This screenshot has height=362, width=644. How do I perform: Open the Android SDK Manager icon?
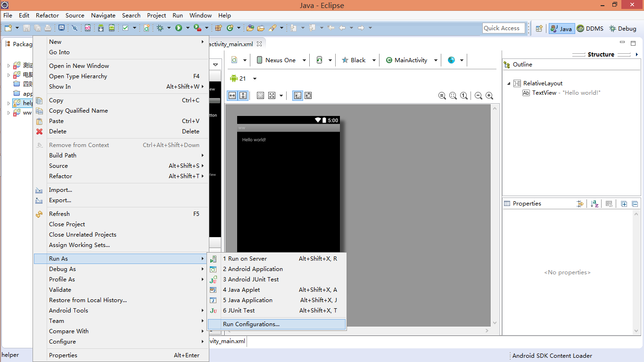(101, 28)
